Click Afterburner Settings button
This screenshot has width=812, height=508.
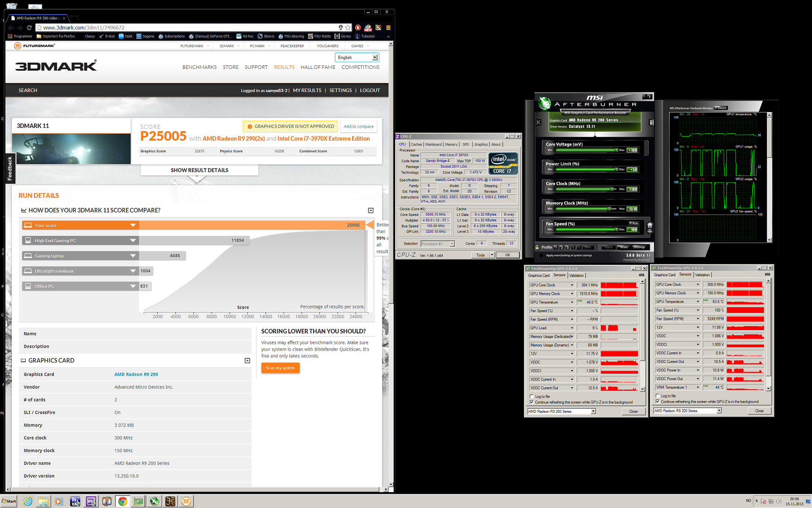(x=639, y=247)
